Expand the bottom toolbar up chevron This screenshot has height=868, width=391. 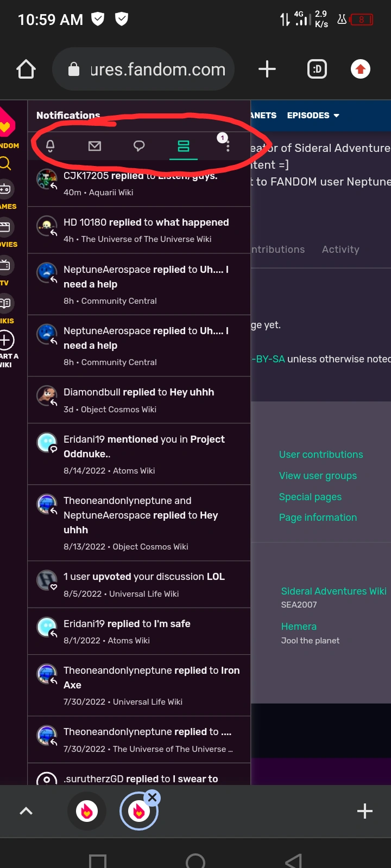pyautogui.click(x=26, y=811)
